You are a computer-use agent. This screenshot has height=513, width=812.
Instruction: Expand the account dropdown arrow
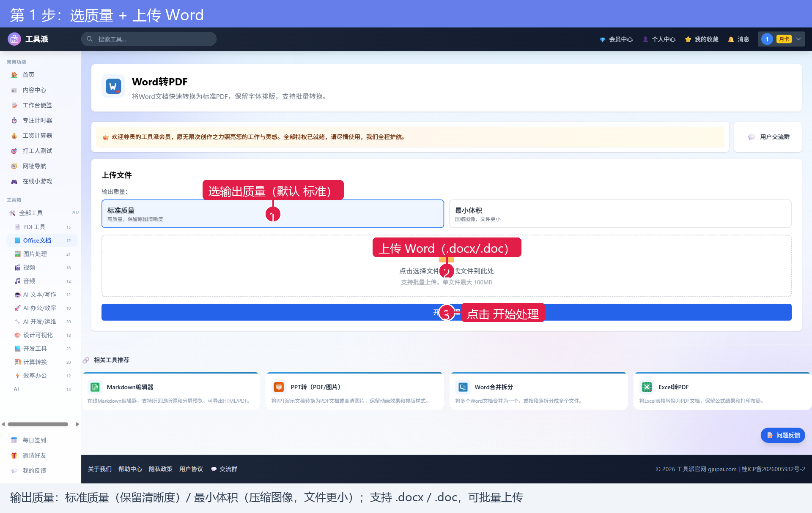coord(798,39)
